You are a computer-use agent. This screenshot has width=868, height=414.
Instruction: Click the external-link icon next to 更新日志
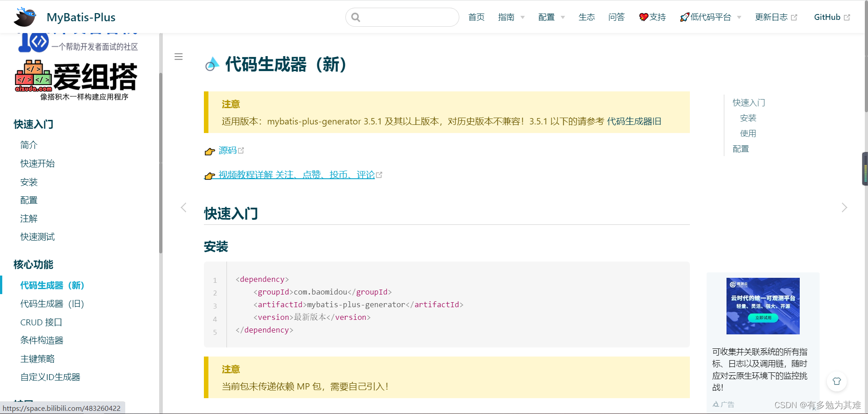tap(794, 18)
